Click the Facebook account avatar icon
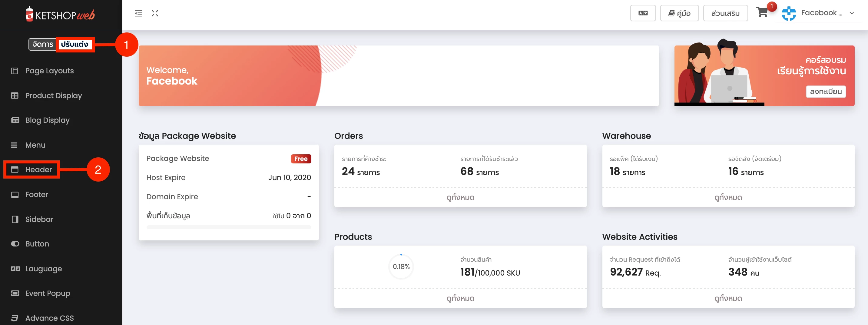This screenshot has height=325, width=868. tap(789, 13)
